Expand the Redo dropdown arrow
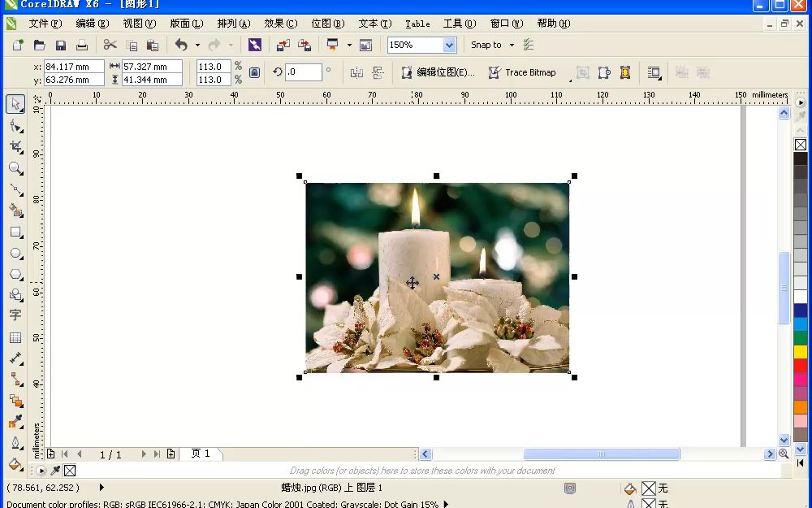This screenshot has width=812, height=508. [x=231, y=45]
